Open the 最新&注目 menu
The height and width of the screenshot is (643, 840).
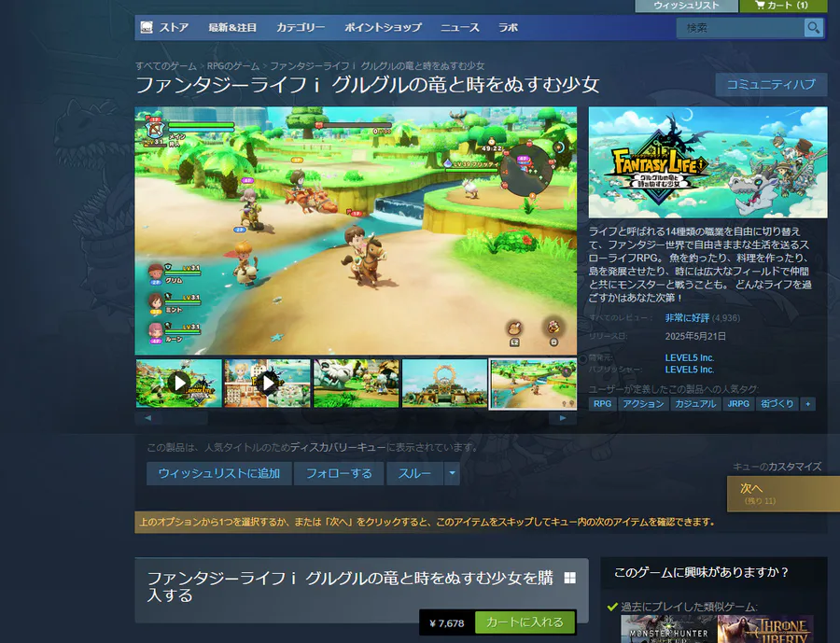click(x=232, y=27)
